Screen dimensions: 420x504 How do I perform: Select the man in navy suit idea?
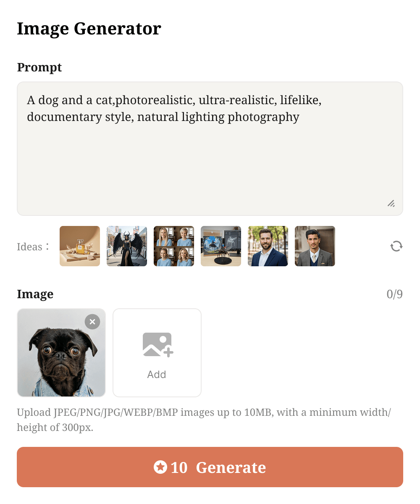(268, 246)
